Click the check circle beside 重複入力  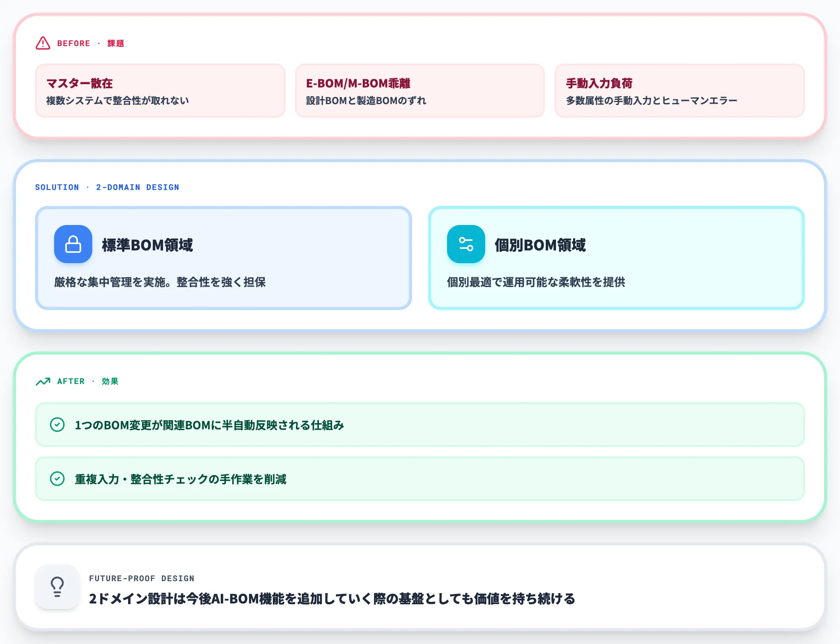point(57,479)
